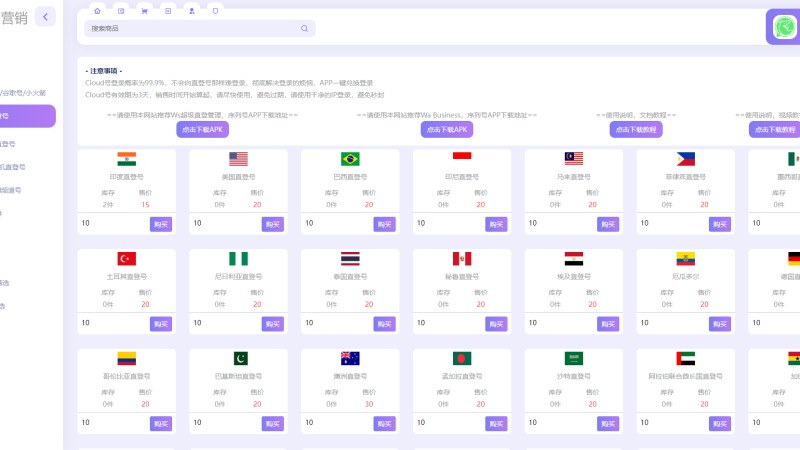Purchase from the Colombia card

(161, 423)
